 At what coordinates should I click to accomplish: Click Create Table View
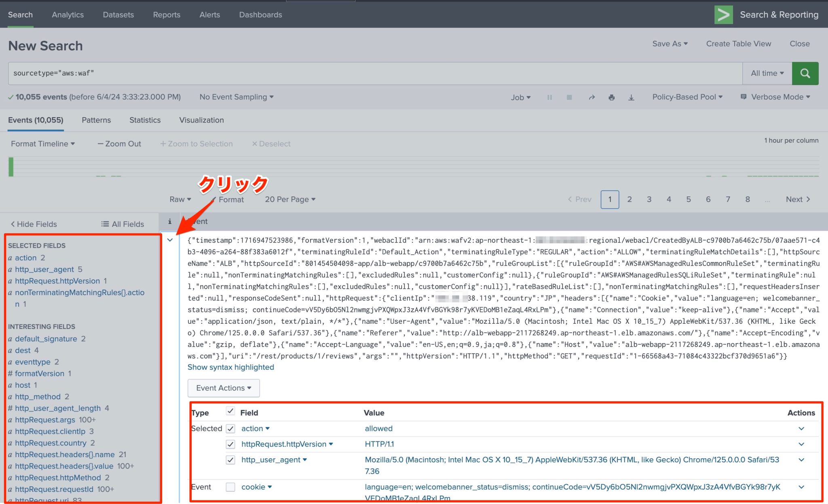pyautogui.click(x=738, y=44)
